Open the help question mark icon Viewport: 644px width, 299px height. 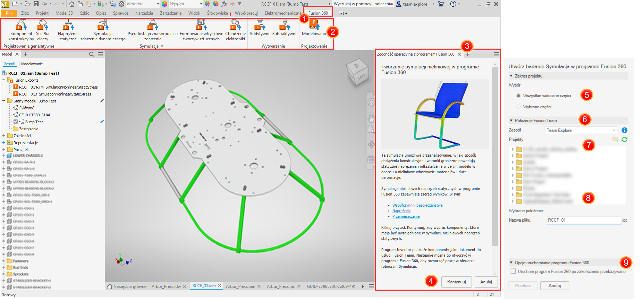click(x=453, y=4)
